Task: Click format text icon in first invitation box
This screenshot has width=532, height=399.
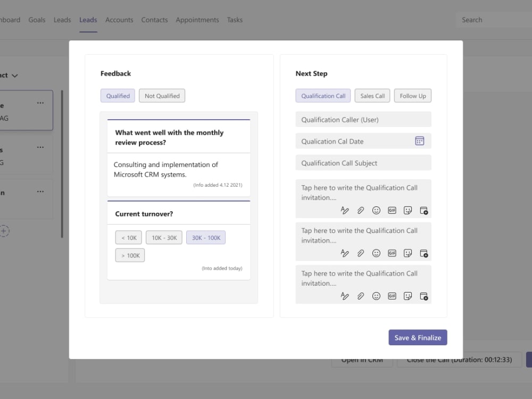Action: (x=344, y=210)
